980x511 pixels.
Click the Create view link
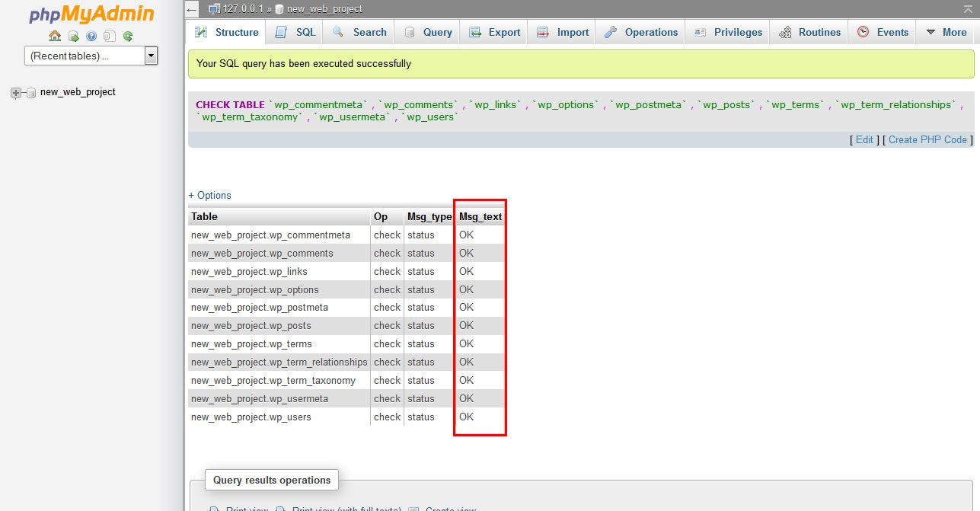point(452,507)
